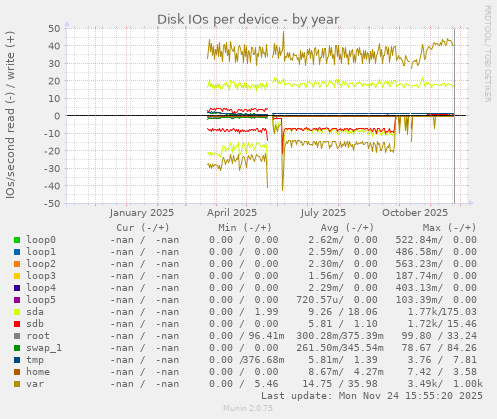Click the 'loop3' legend label
497x419 pixels.
pos(41,276)
